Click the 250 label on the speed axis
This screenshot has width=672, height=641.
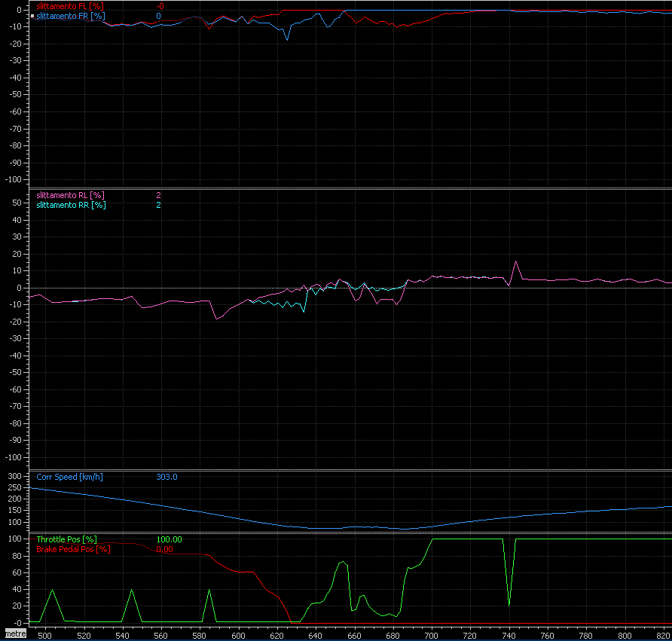coord(14,487)
